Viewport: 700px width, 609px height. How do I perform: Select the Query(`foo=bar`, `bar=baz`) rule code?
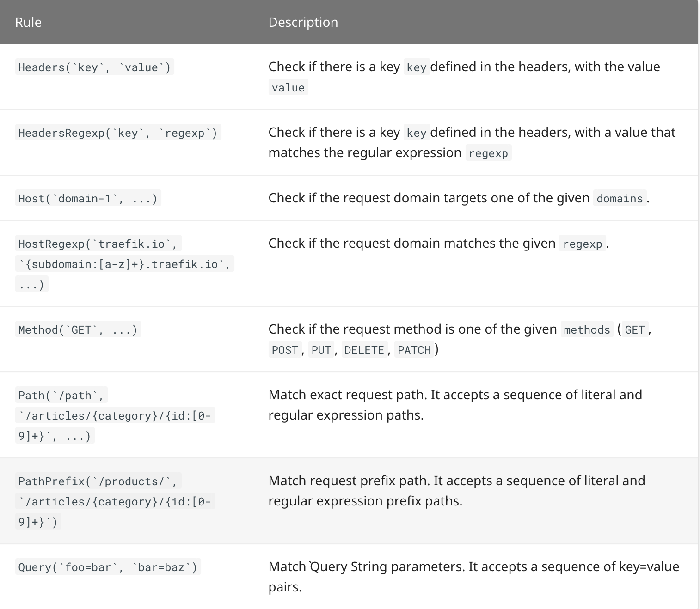pos(108,567)
